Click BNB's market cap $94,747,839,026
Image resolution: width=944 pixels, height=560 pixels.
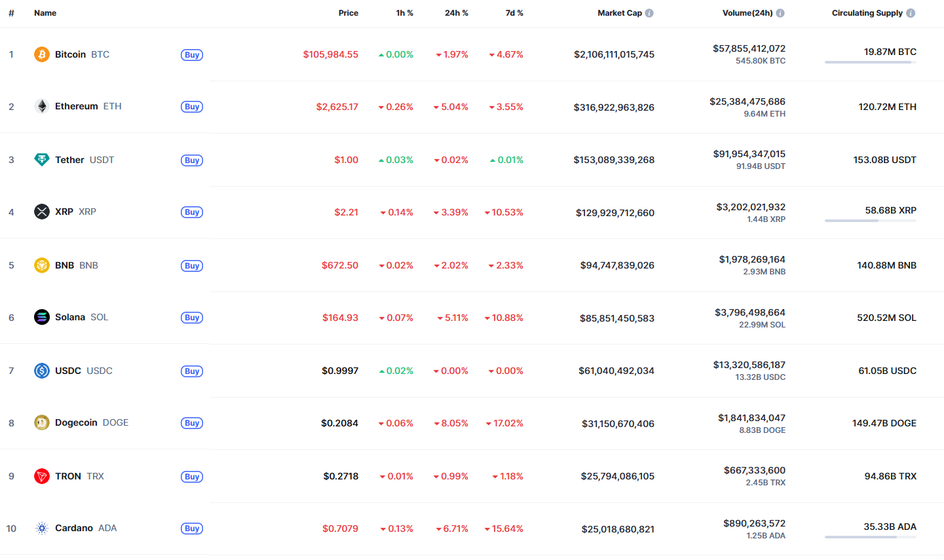[618, 265]
